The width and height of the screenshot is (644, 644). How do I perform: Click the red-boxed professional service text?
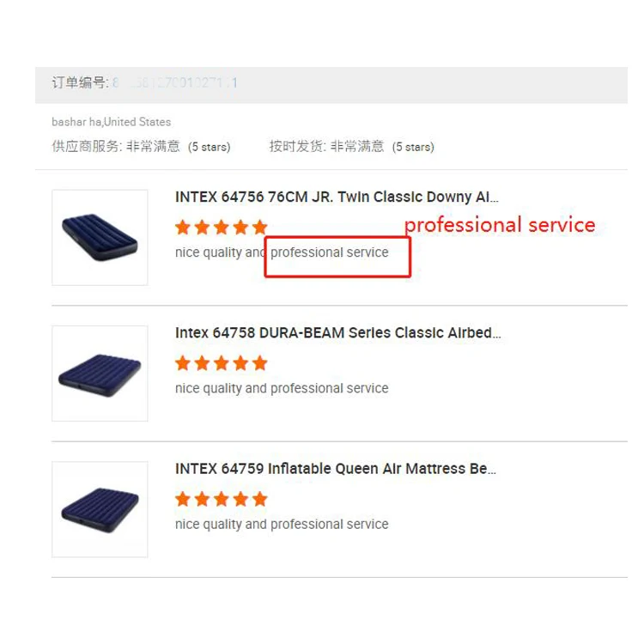(x=330, y=252)
